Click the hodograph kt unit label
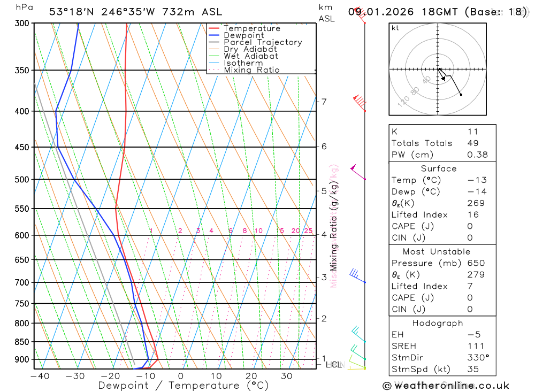The width and height of the screenshot is (535, 392). click(395, 28)
